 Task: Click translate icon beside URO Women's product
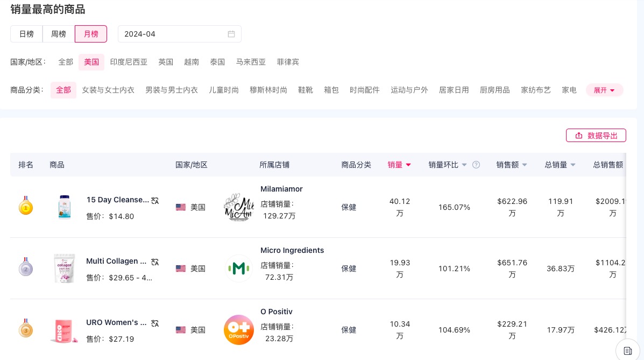pos(155,323)
